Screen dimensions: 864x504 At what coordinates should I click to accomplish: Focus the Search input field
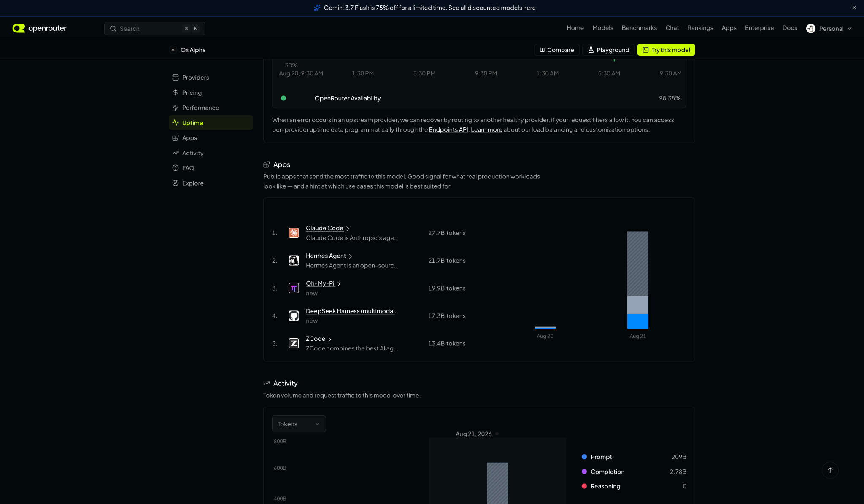(155, 29)
